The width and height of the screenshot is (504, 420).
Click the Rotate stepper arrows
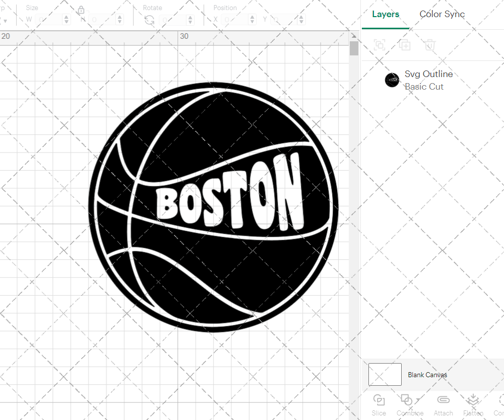click(x=191, y=20)
